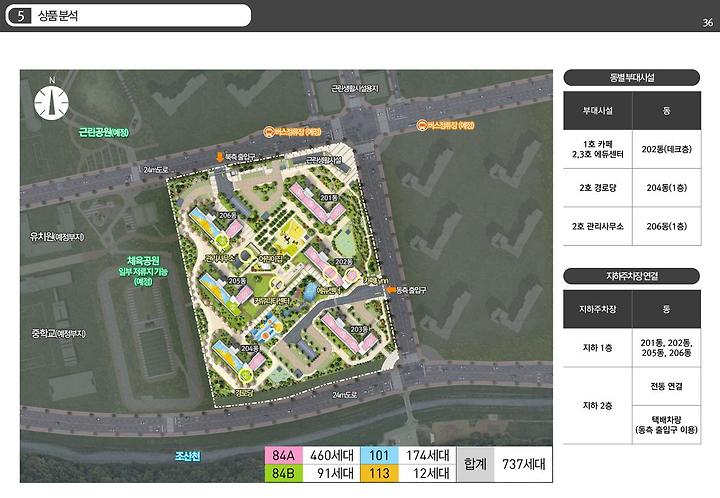Click the 206동(1층) table cell
This screenshot has width=720, height=498.
click(667, 226)
